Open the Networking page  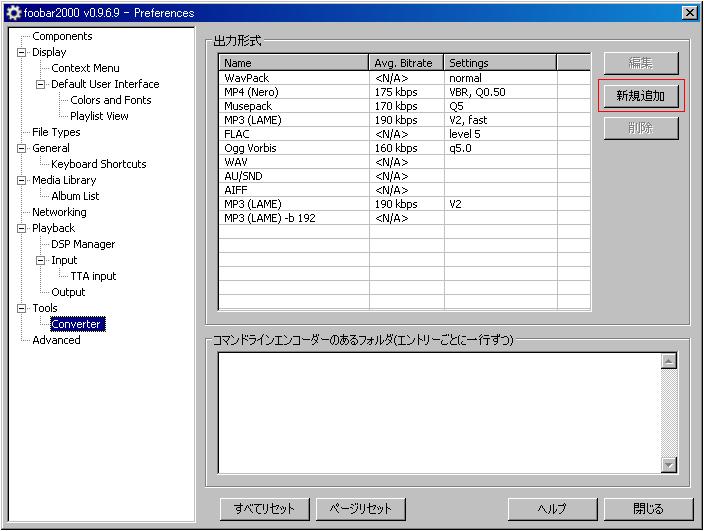pos(59,212)
